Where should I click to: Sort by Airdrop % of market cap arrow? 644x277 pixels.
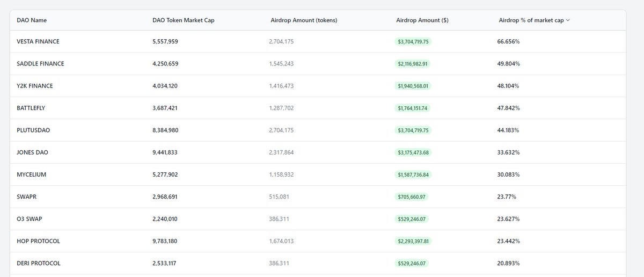pyautogui.click(x=568, y=20)
